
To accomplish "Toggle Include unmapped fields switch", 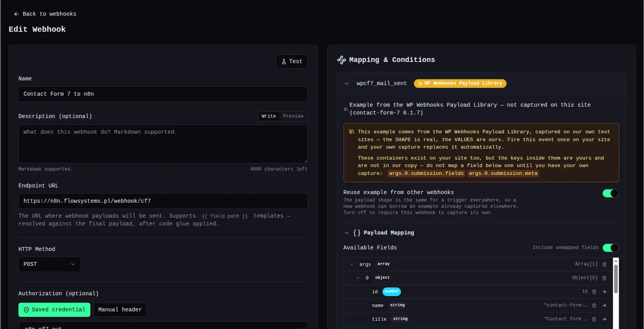I will (x=611, y=248).
